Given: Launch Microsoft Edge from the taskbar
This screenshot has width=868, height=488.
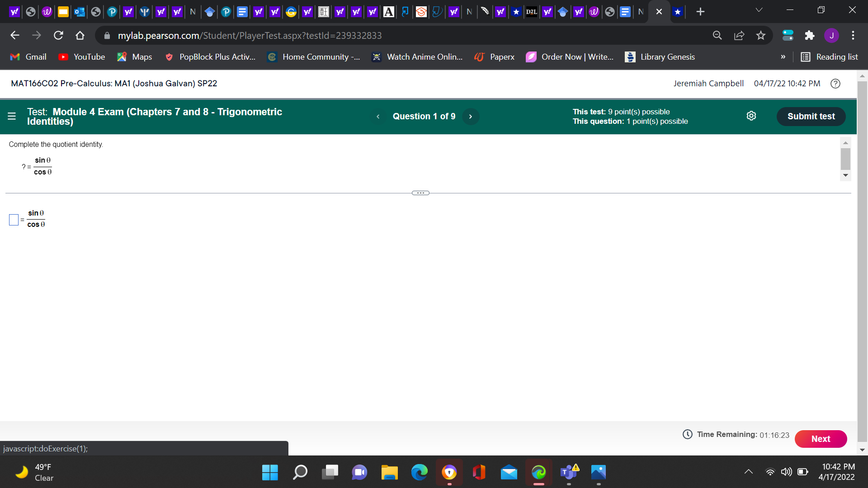Looking at the screenshot, I should click(420, 473).
